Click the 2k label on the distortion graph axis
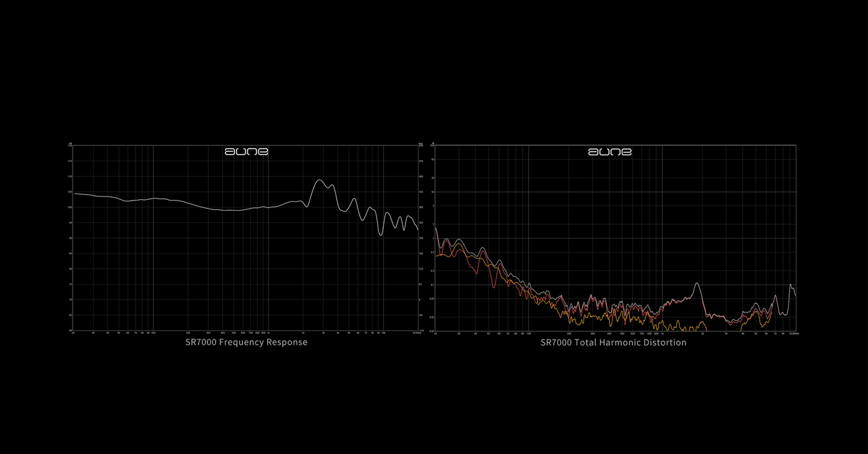The height and width of the screenshot is (454, 868). (702, 334)
